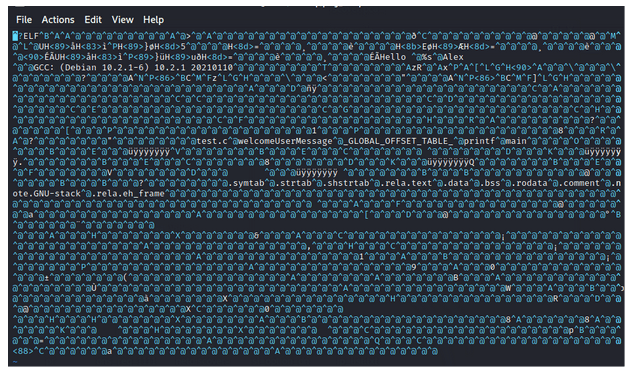Viewport: 627px width, 373px height.
Task: Open the Edit menu
Action: click(x=93, y=20)
